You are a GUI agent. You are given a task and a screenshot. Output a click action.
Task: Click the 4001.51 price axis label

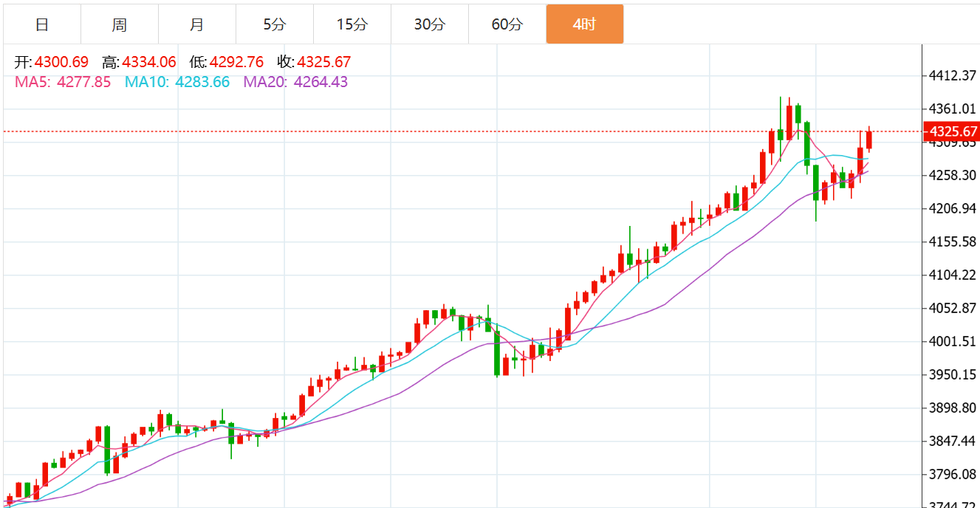coord(953,342)
